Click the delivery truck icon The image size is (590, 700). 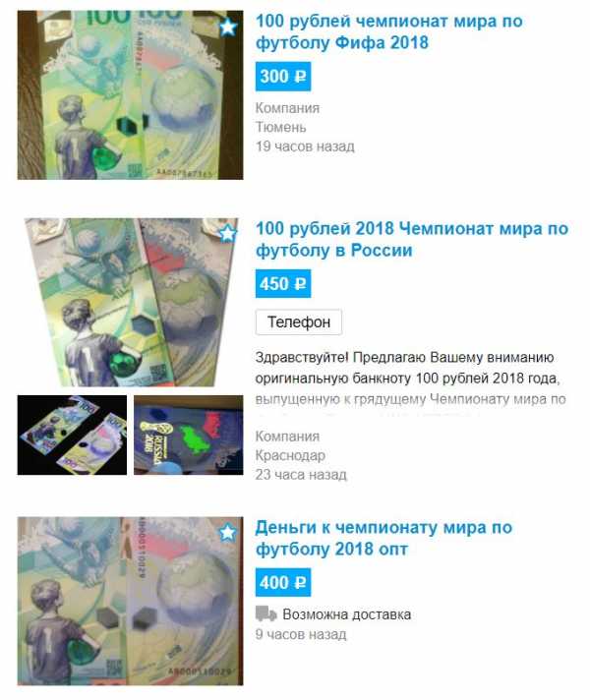click(x=266, y=613)
